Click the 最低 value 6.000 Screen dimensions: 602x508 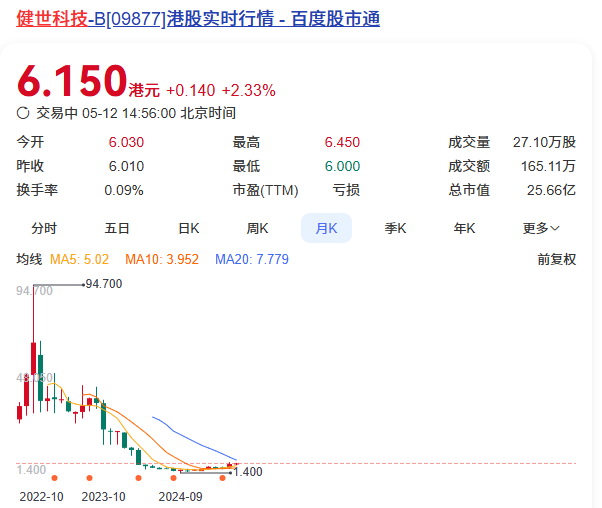pos(342,166)
